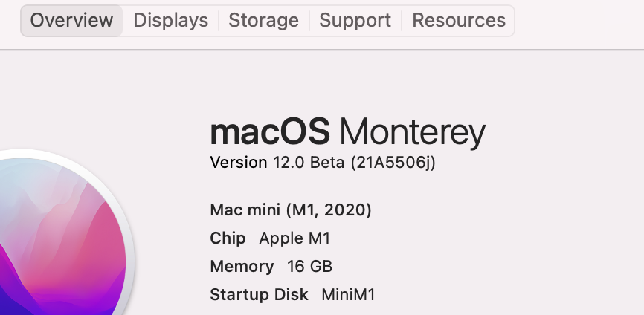Image resolution: width=644 pixels, height=315 pixels.
Task: Select the Apple M1 chip value
Action: [294, 238]
